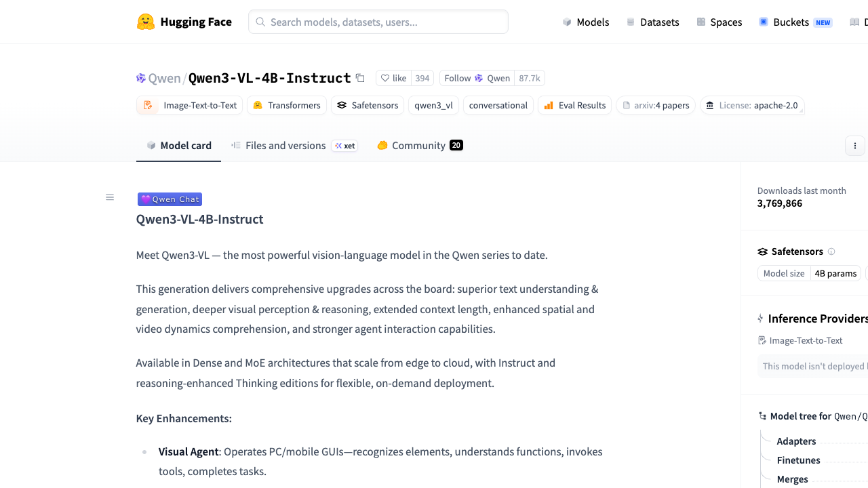Go to Datasets in top navigation
The height and width of the screenshot is (488, 868).
652,22
